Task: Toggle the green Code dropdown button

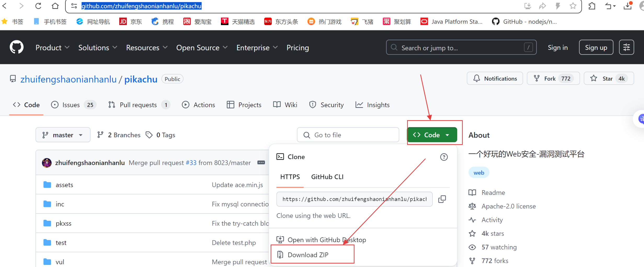Action: (x=432, y=135)
